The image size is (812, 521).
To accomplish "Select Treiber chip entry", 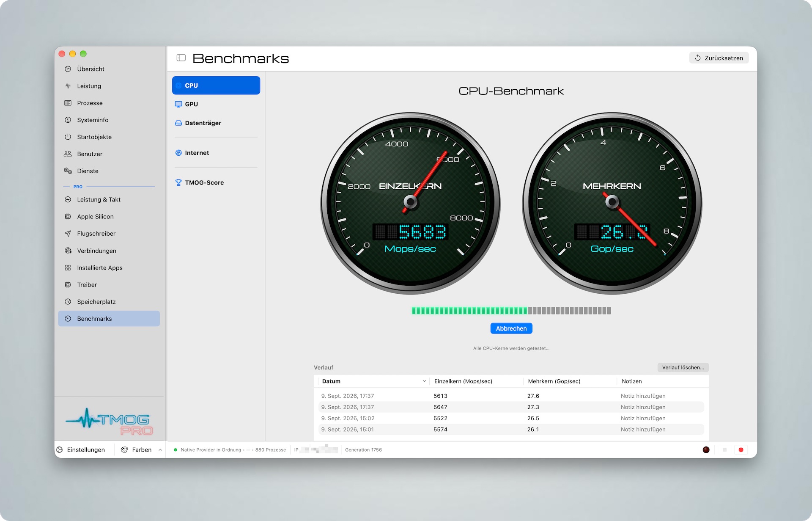I will (109, 285).
